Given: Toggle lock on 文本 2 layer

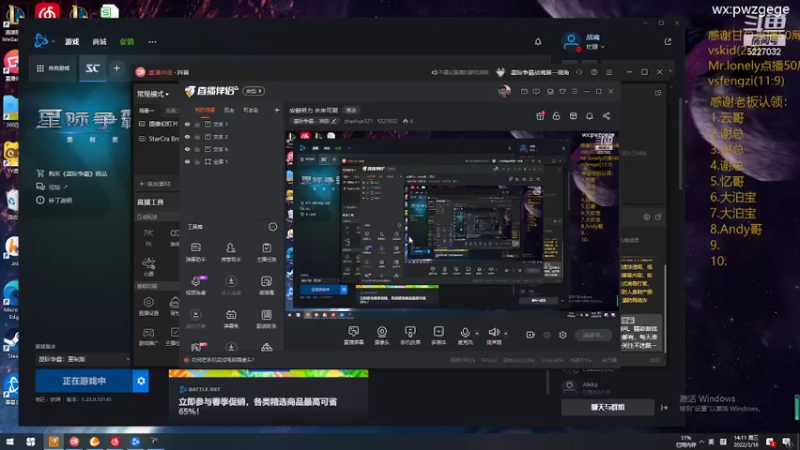Looking at the screenshot, I should (x=197, y=137).
